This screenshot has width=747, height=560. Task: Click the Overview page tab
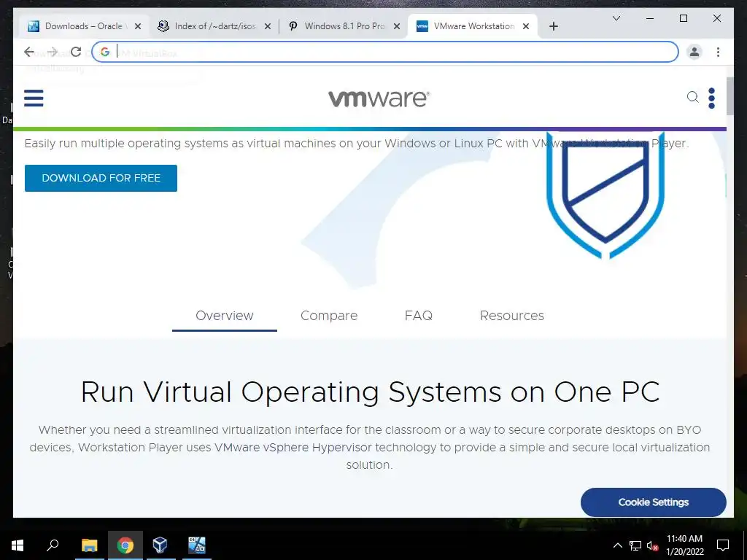coord(225,316)
